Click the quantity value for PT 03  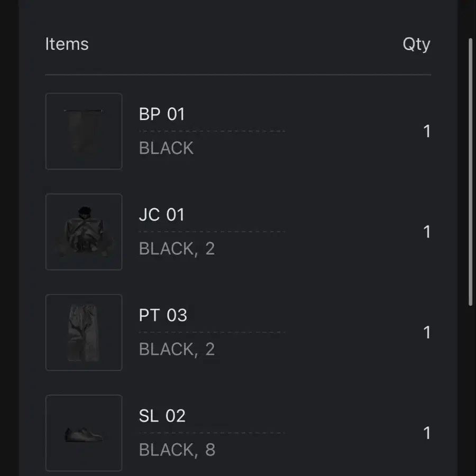tap(427, 332)
